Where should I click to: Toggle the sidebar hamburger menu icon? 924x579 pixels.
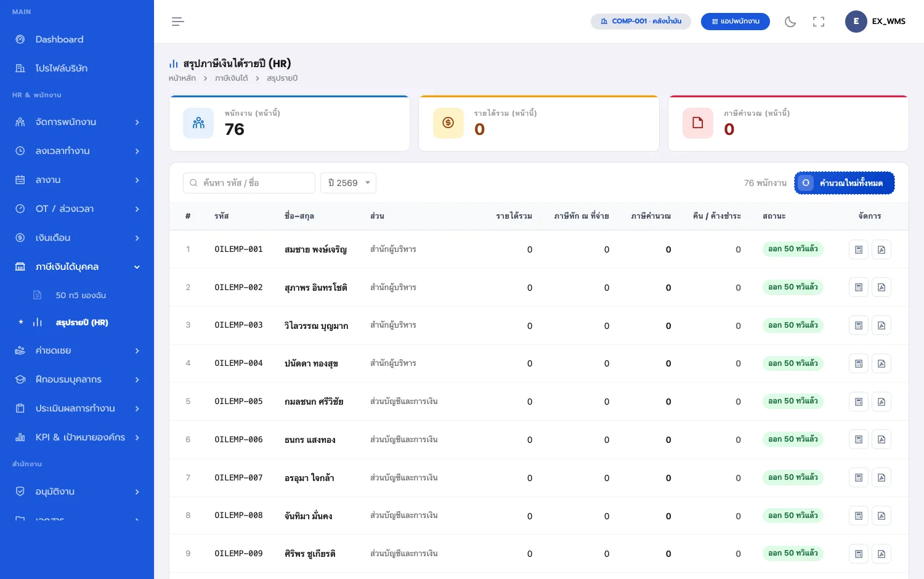click(178, 22)
